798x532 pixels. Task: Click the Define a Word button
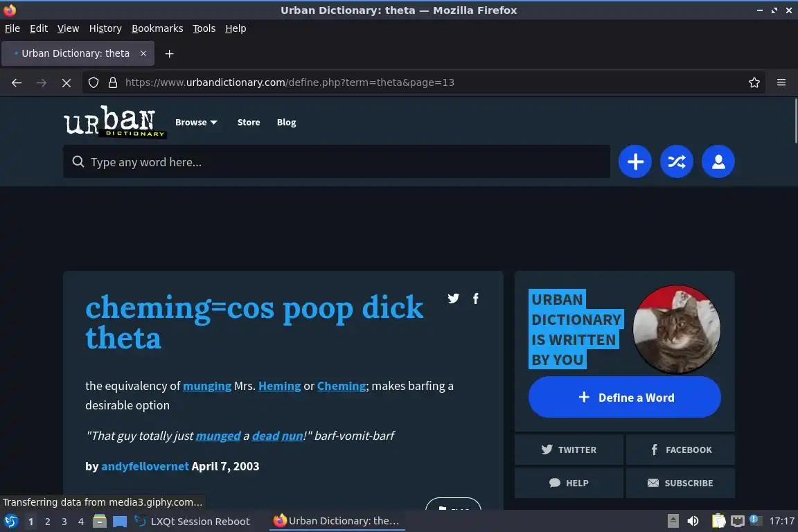click(x=624, y=397)
